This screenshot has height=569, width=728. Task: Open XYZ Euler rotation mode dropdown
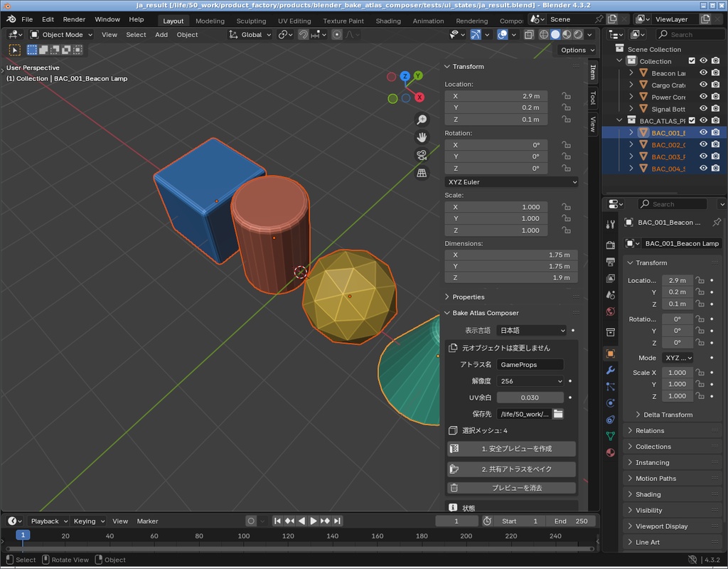click(x=512, y=182)
